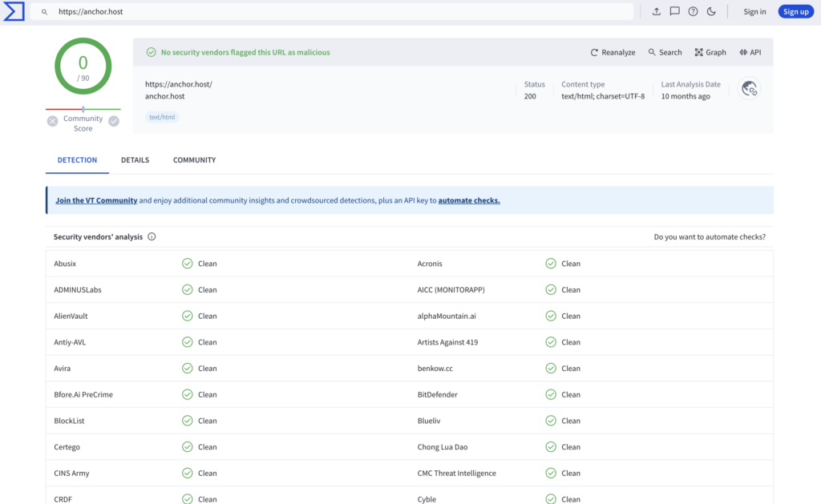Screen dimensions: 821x504
Task: Click the API icon button
Action: [750, 53]
